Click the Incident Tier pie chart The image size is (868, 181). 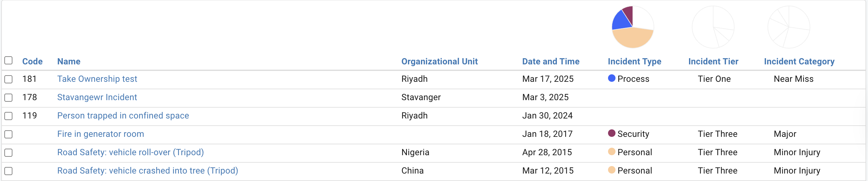pos(713,27)
